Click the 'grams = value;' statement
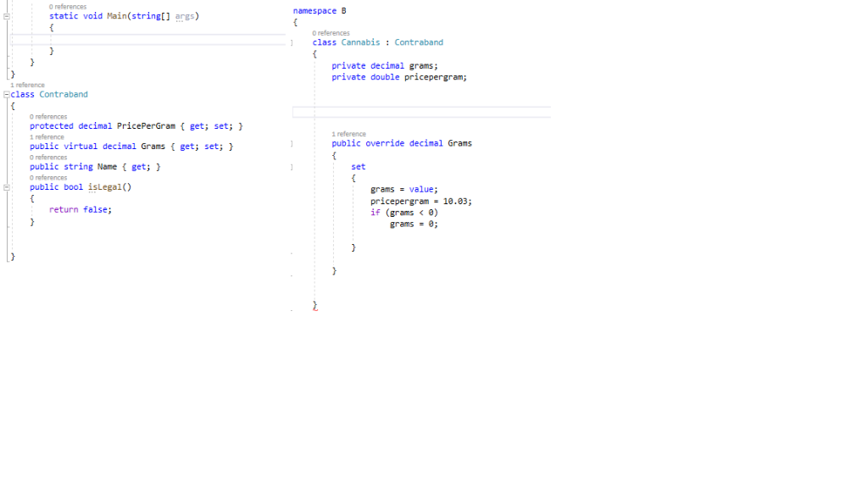This screenshot has height=488, width=868. [404, 190]
